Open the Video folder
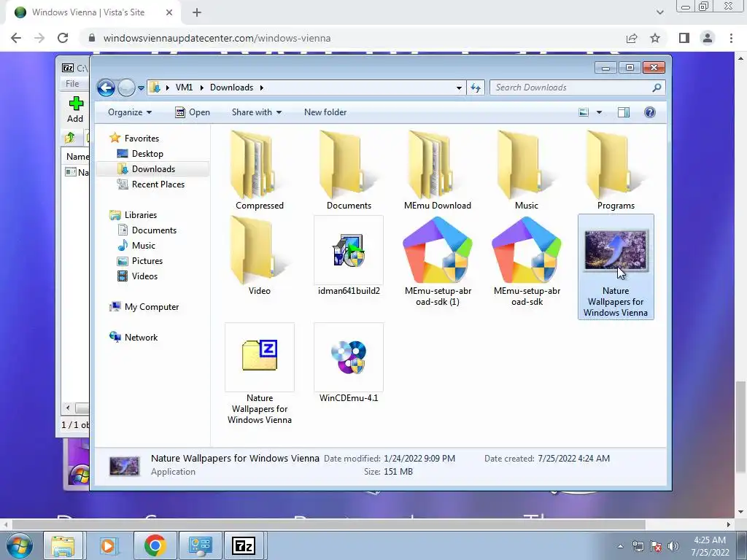The image size is (747, 560). tap(259, 255)
